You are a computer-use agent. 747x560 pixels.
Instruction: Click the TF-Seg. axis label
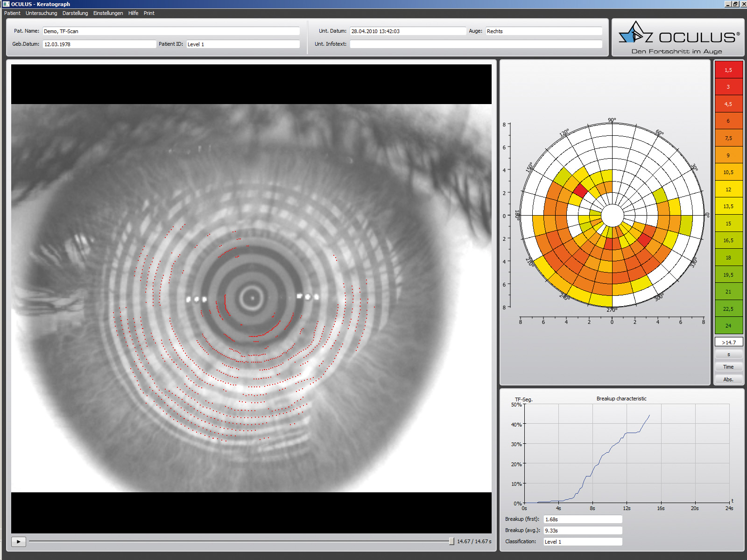click(523, 399)
